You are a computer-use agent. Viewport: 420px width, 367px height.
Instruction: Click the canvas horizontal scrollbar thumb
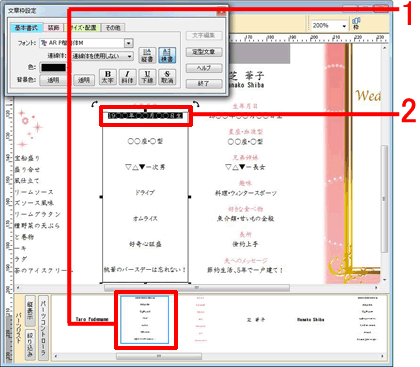pos(197,287)
